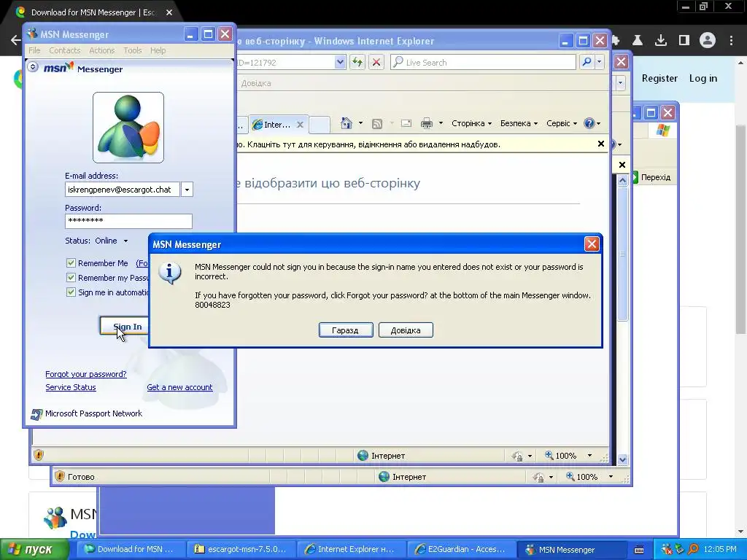Click the 'Sign In' button

coord(124,326)
